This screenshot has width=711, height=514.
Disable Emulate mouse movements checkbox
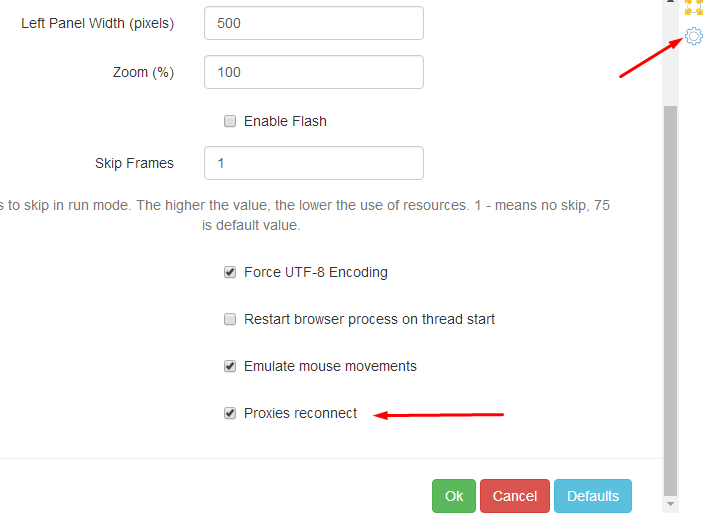tap(230, 366)
